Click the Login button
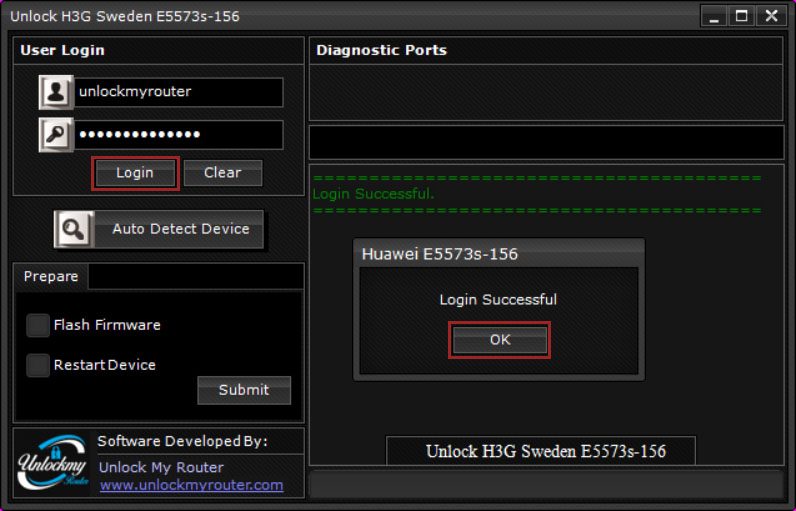Viewport: 796px width, 511px height. tap(135, 173)
